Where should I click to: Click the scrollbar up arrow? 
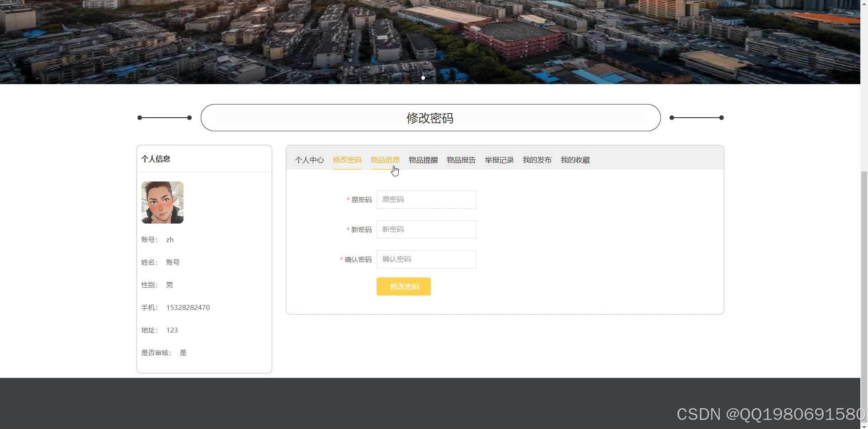coord(864,3)
